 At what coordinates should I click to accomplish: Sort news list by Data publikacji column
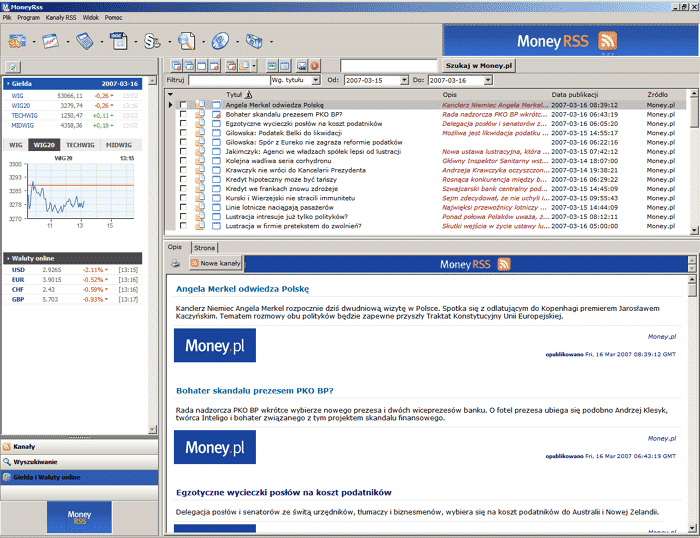pos(575,95)
